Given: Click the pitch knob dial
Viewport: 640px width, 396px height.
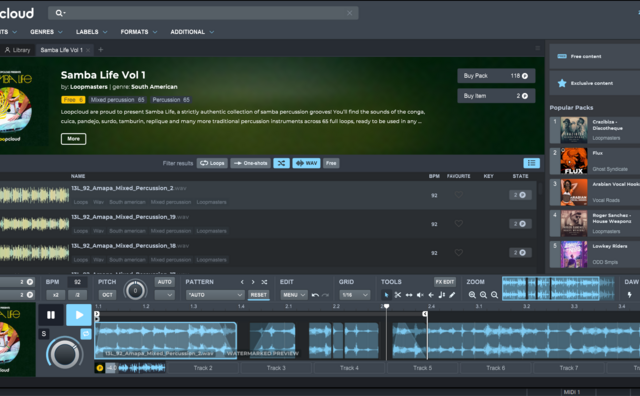Looking at the screenshot, I should click(x=136, y=291).
